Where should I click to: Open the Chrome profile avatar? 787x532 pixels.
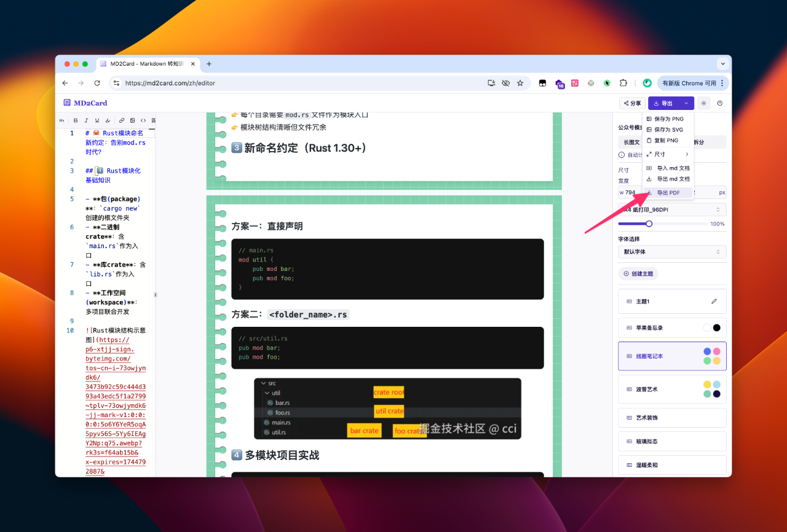pos(647,83)
